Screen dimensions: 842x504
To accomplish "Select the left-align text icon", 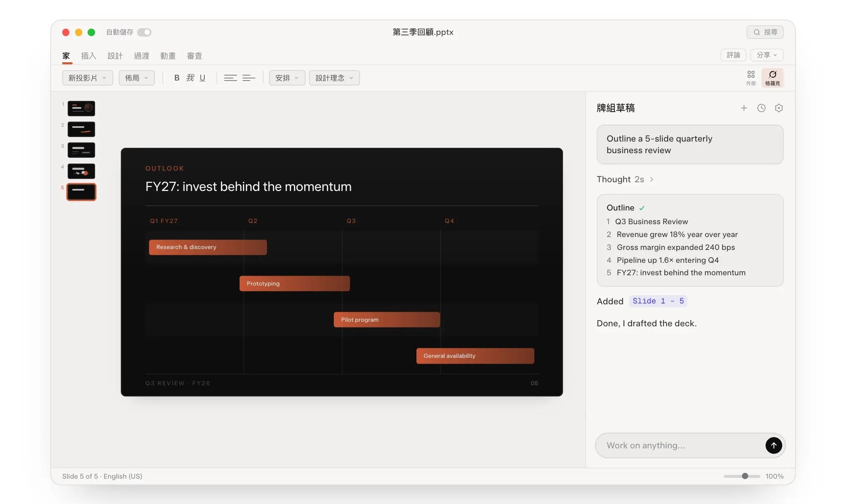I will pos(249,78).
